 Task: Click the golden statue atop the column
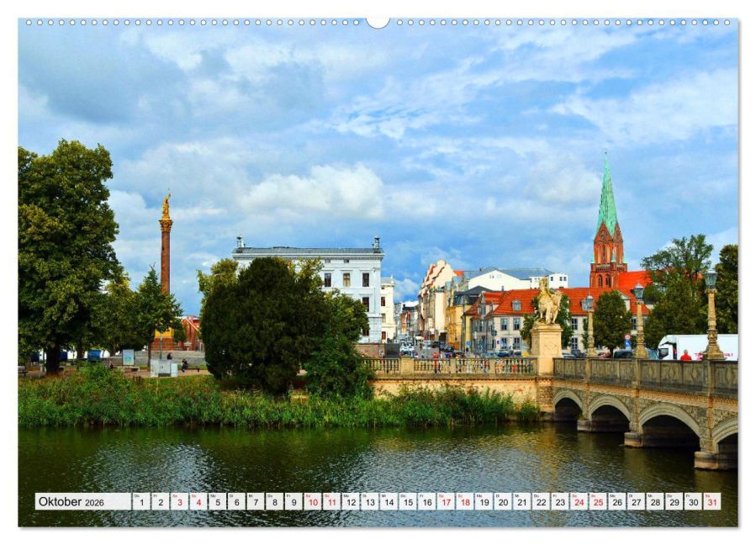[166, 205]
